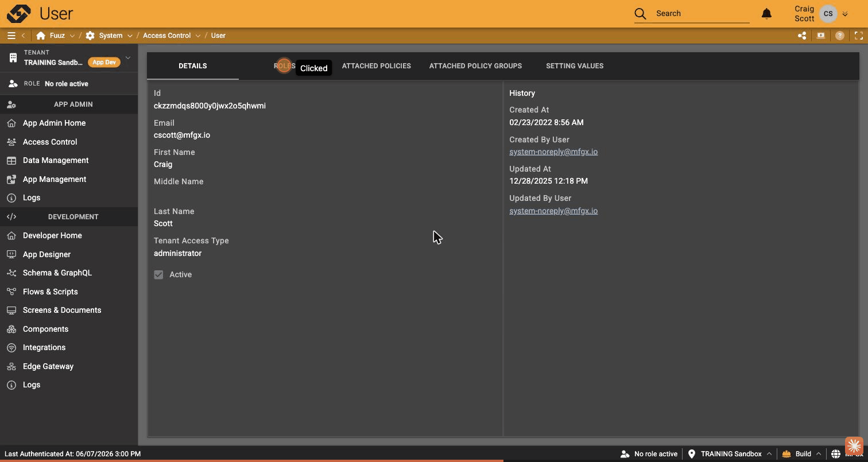Viewport: 868px width, 462px height.
Task: Switch to the ROLES tab
Action: coord(284,66)
